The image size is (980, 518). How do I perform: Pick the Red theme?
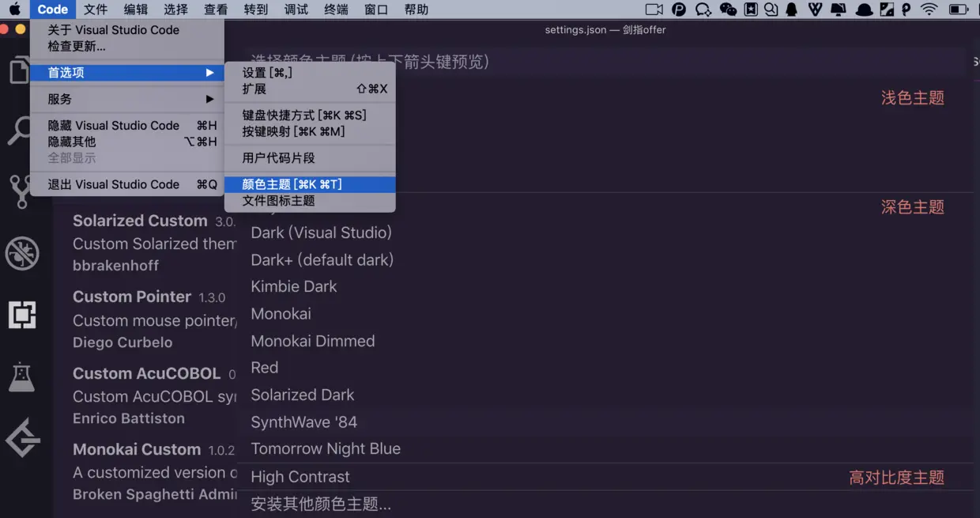pyautogui.click(x=604, y=368)
